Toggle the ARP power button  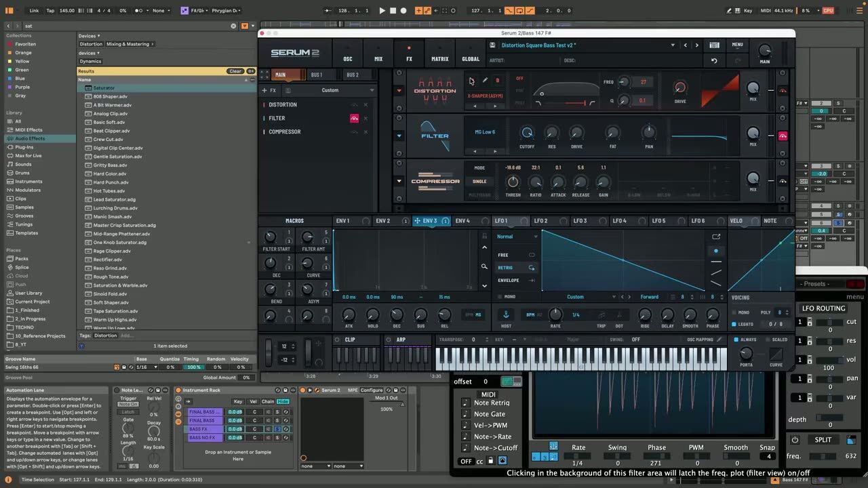[x=390, y=340]
